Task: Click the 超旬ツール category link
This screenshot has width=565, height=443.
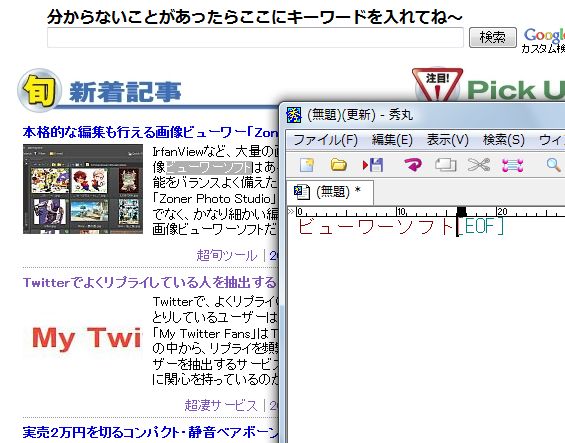Action: tap(227, 256)
